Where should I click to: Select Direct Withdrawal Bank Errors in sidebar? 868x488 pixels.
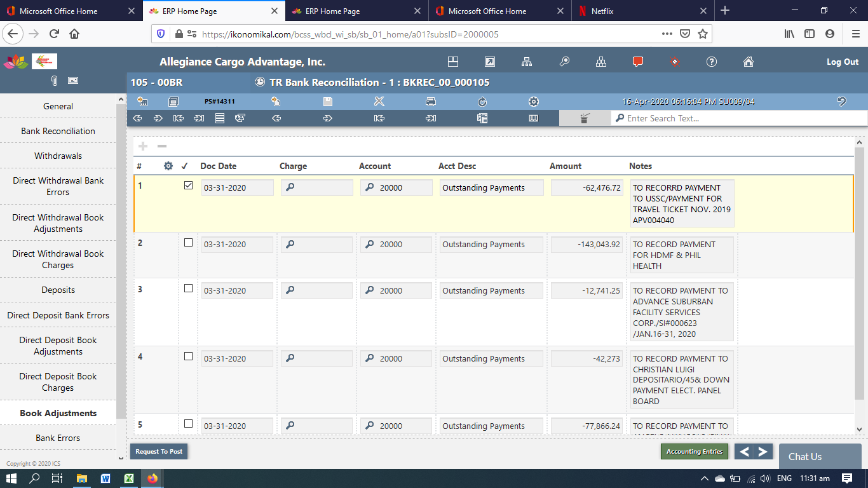pyautogui.click(x=58, y=186)
